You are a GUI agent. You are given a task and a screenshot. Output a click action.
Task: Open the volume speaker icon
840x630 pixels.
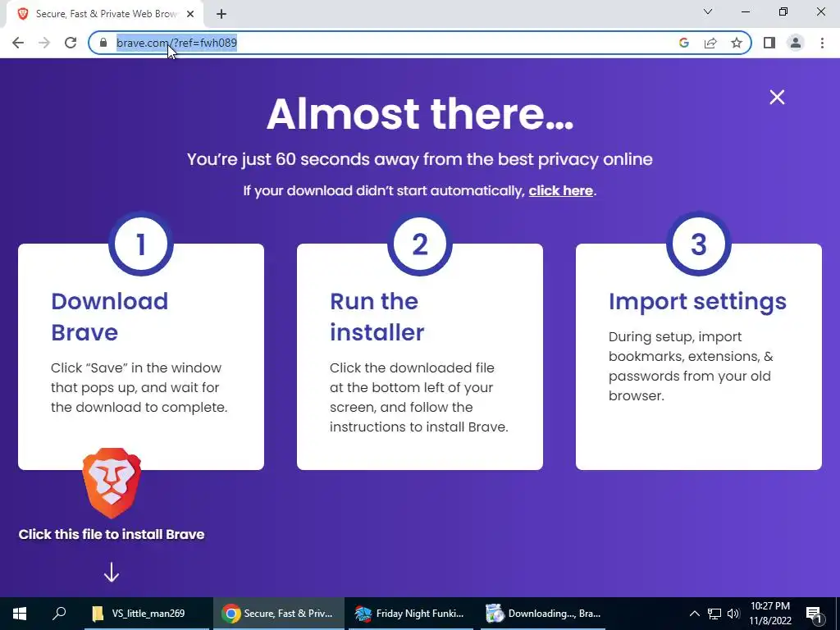[x=733, y=614]
